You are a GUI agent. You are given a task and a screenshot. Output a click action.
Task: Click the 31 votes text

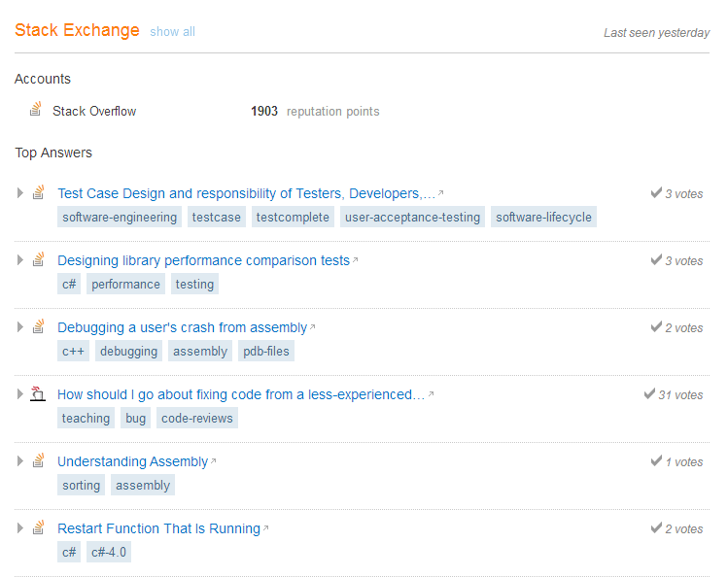pyautogui.click(x=680, y=394)
